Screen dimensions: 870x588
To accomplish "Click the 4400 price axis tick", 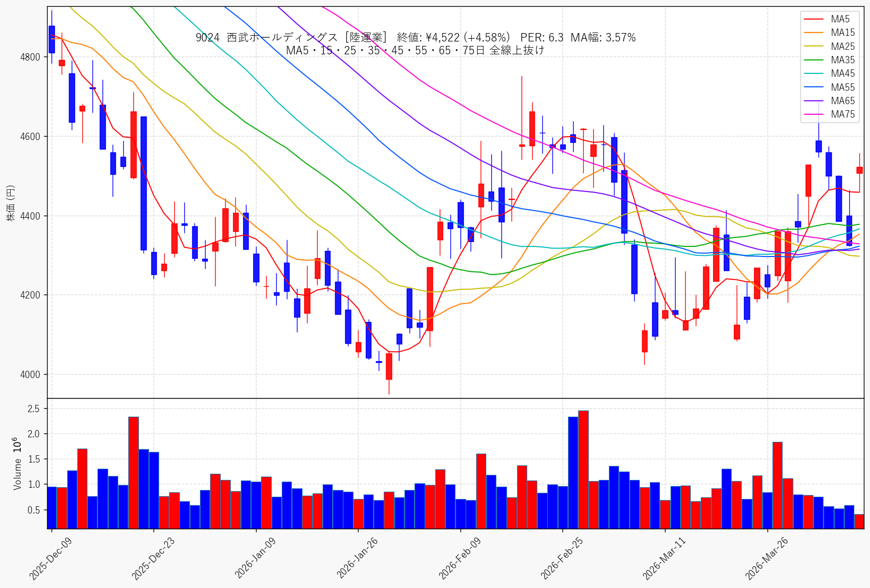I will (30, 216).
